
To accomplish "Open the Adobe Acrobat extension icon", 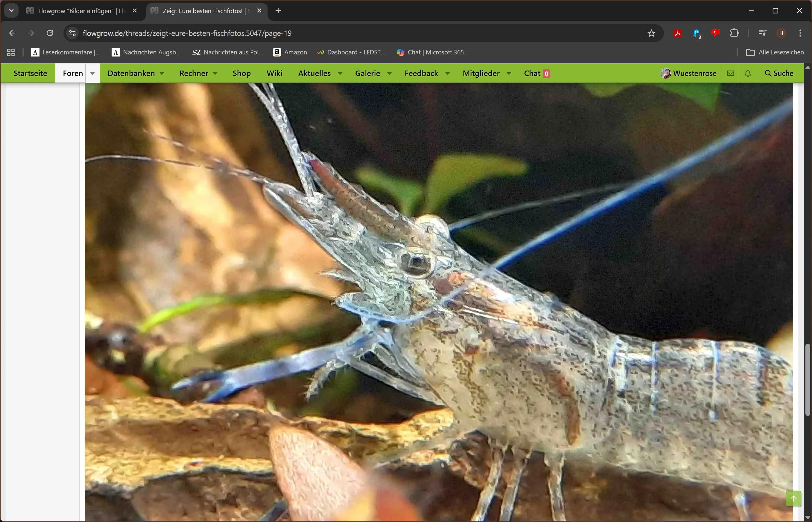I will pyautogui.click(x=678, y=33).
